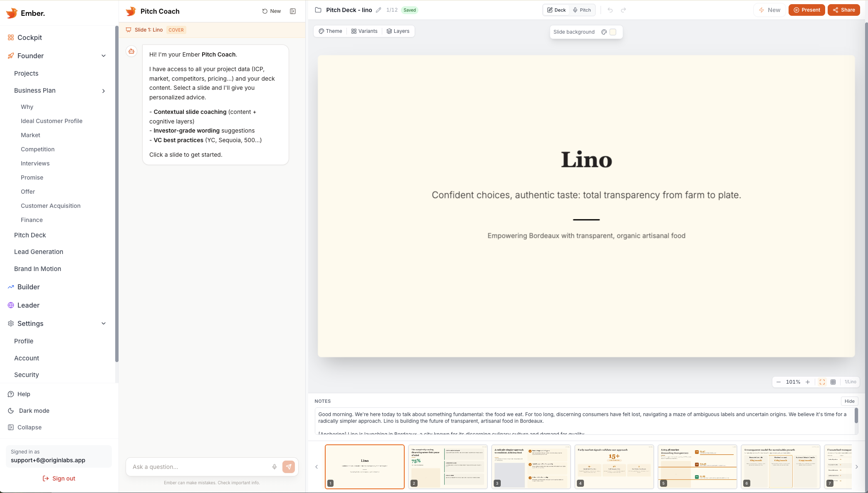Click the undo arrow in the top bar

click(610, 10)
